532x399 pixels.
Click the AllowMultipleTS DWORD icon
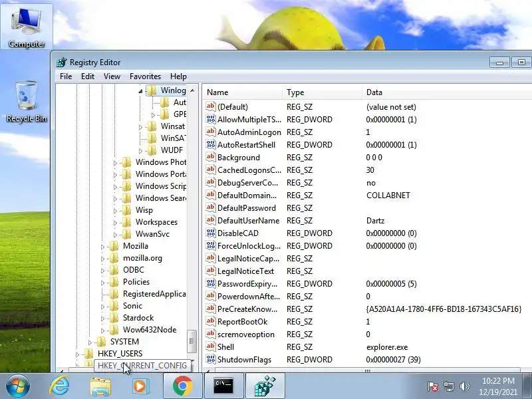tap(210, 119)
